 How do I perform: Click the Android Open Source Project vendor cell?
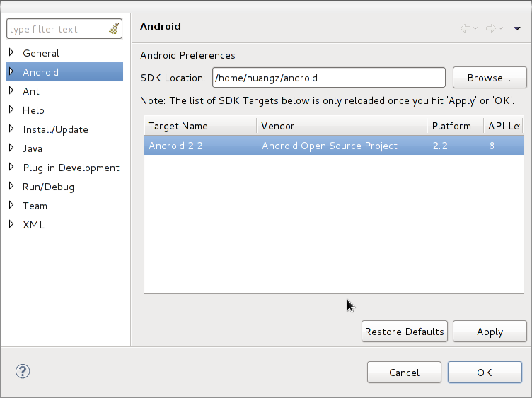point(329,146)
